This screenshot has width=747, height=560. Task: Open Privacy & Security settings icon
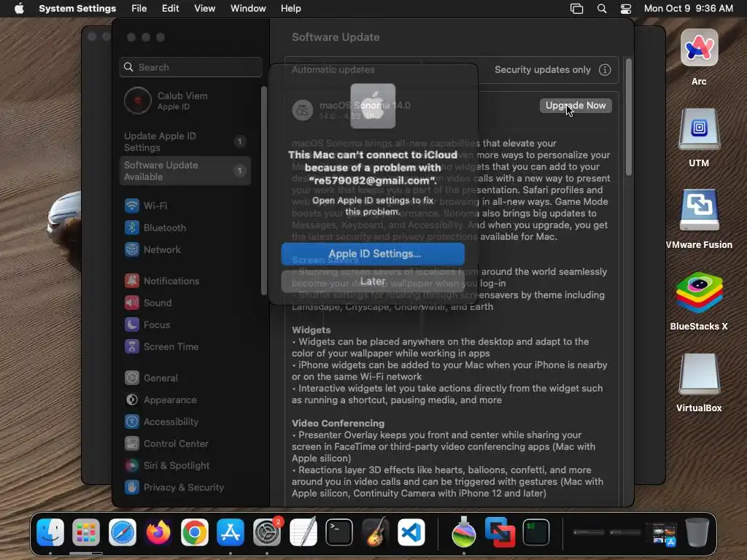(132, 488)
